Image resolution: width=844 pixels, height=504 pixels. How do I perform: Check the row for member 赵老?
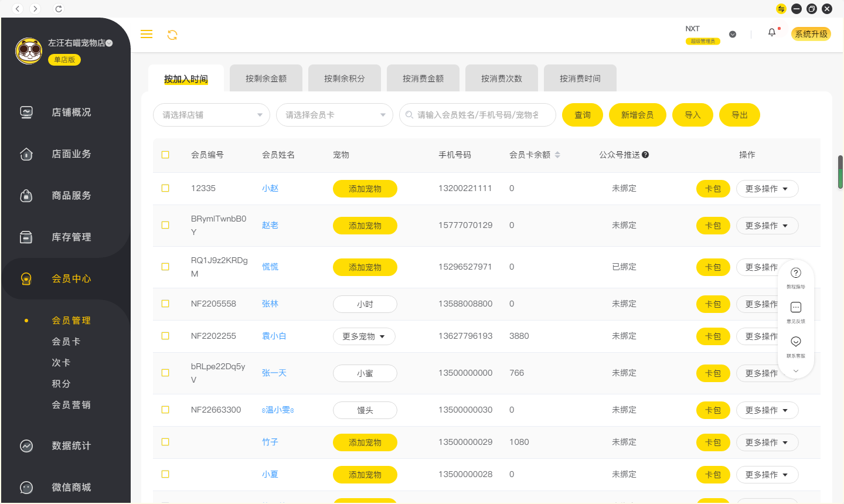pos(165,225)
